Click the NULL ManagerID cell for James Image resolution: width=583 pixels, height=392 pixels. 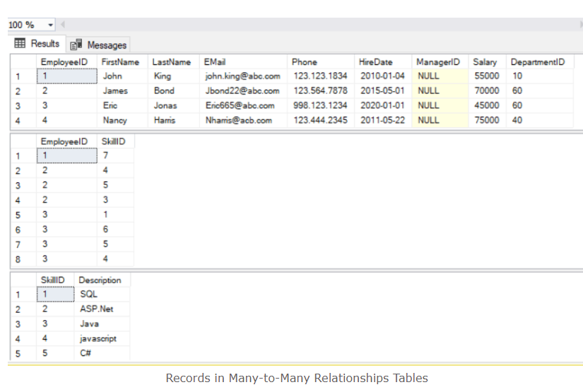pyautogui.click(x=428, y=91)
